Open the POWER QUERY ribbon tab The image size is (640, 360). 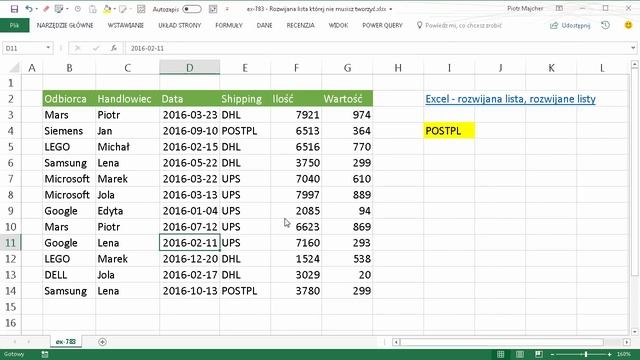382,25
